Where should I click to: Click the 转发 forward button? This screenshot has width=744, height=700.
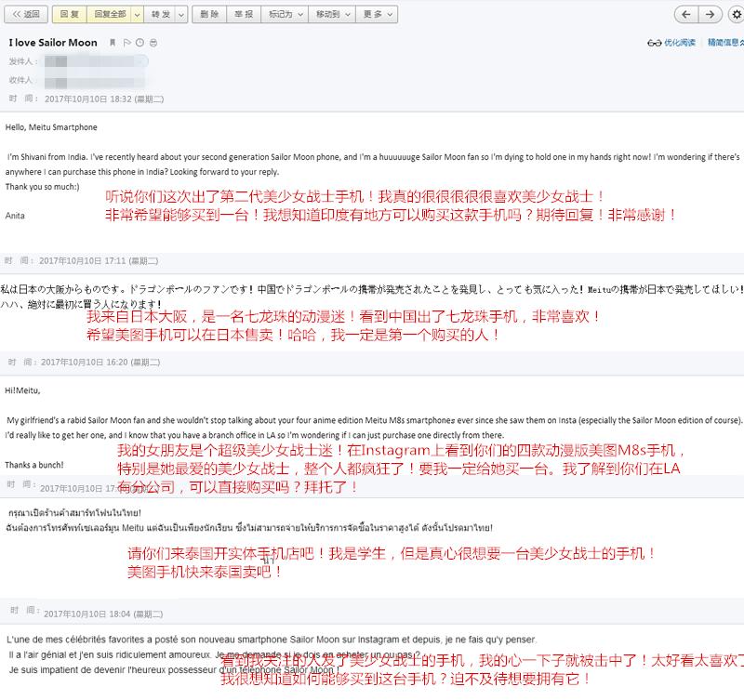click(160, 14)
